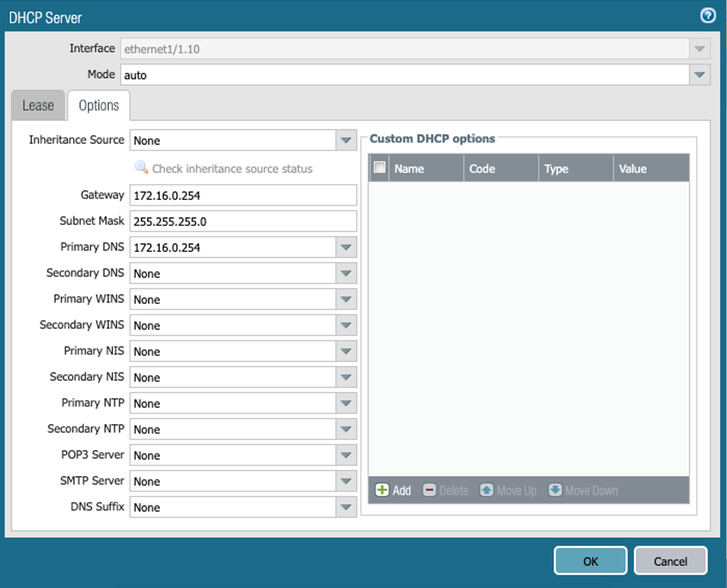The width and height of the screenshot is (727, 588).
Task: Expand the Primary NTP dropdown
Action: [x=345, y=403]
